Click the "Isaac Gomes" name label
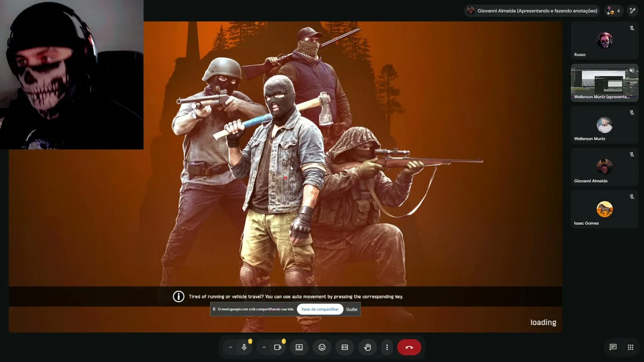The height and width of the screenshot is (362, 644). [x=586, y=223]
